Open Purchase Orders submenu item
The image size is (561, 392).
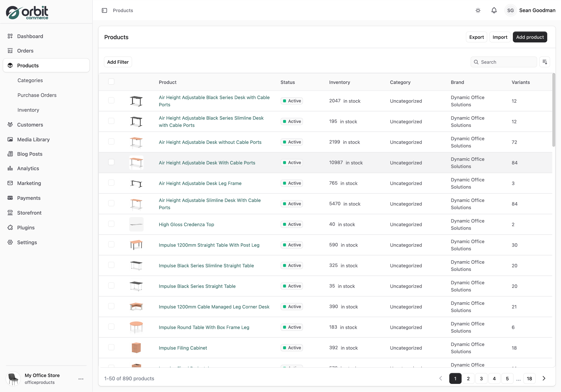pos(37,95)
